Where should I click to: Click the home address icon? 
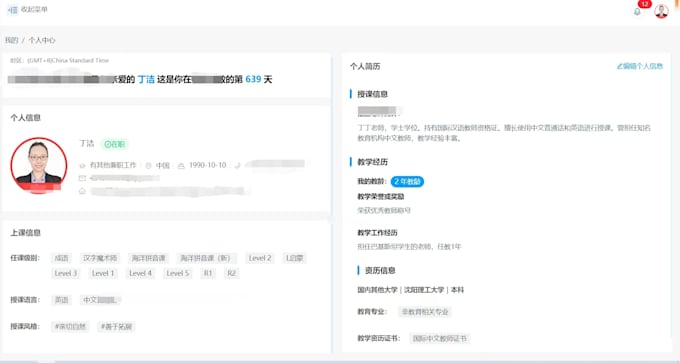coord(82,191)
